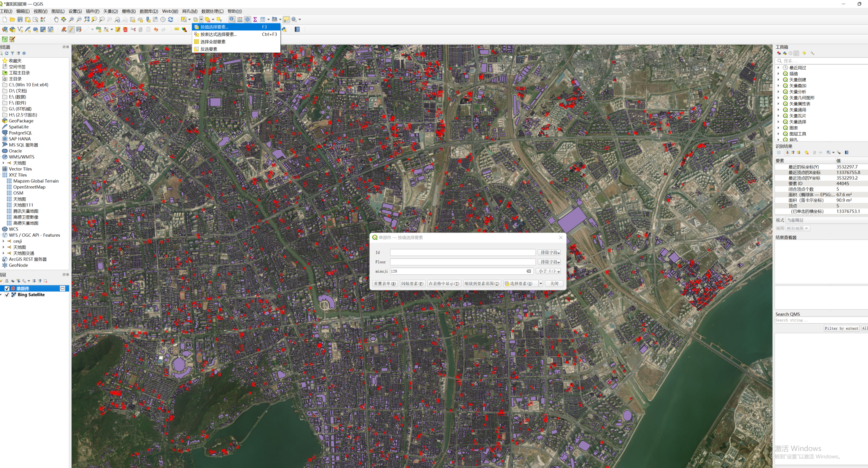This screenshot has height=468, width=868.
Task: Click the 选择要素(S) button
Action: point(520,283)
